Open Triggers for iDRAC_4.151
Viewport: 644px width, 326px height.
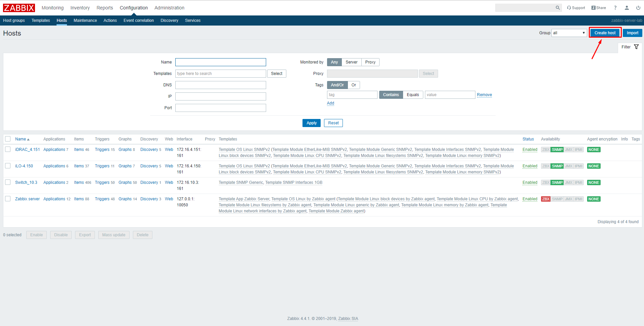(102, 150)
